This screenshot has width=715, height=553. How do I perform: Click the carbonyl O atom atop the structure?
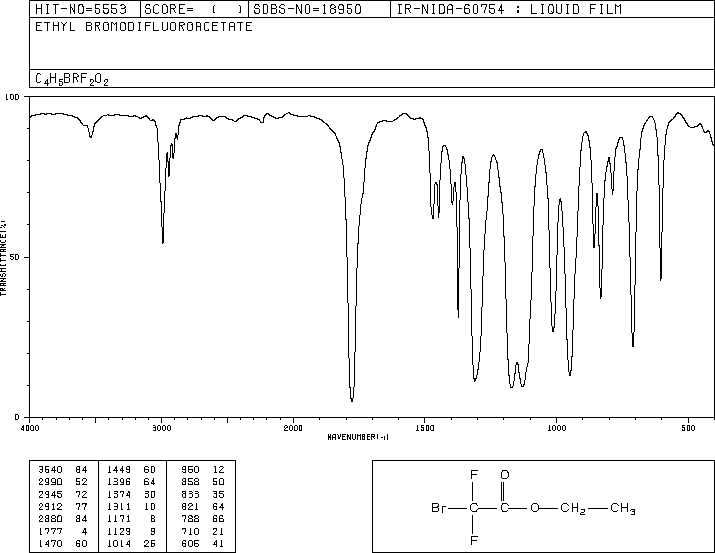(504, 475)
